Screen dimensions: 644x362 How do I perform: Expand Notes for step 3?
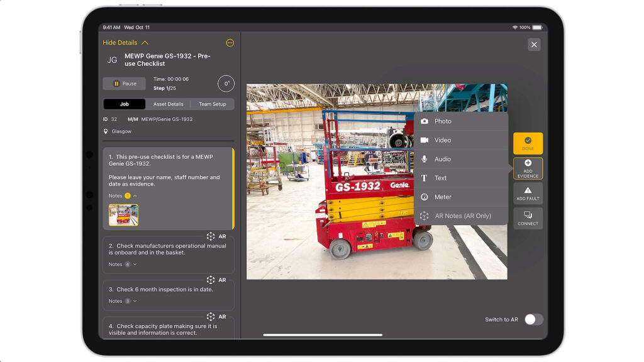[x=123, y=301]
